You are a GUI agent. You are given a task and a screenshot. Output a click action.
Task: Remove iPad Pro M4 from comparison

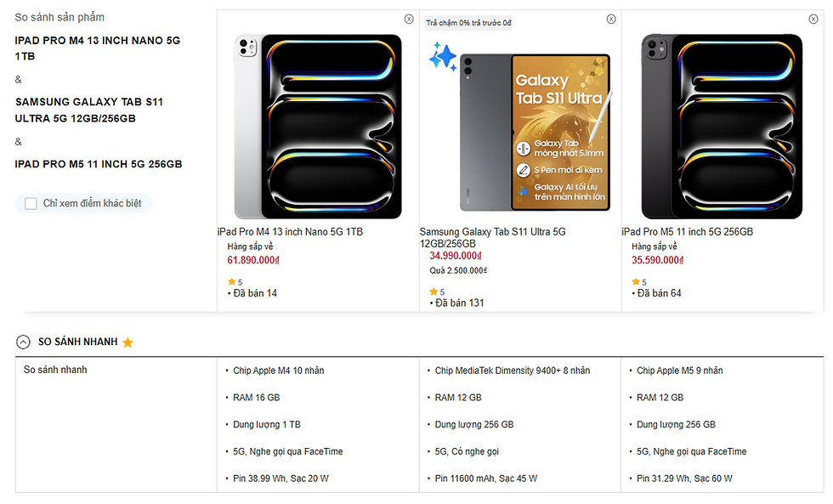[x=409, y=20]
